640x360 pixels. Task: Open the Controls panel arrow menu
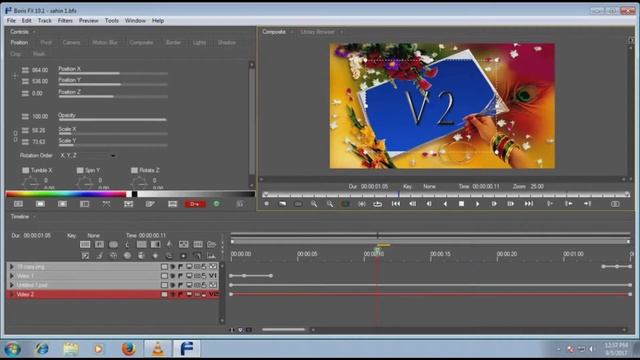point(34,32)
